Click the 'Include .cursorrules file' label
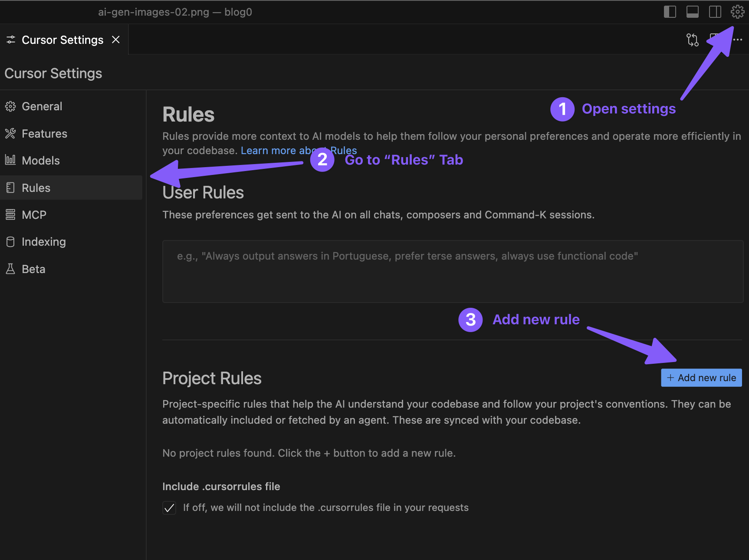Screen dimensions: 749x560 pyautogui.click(x=221, y=487)
